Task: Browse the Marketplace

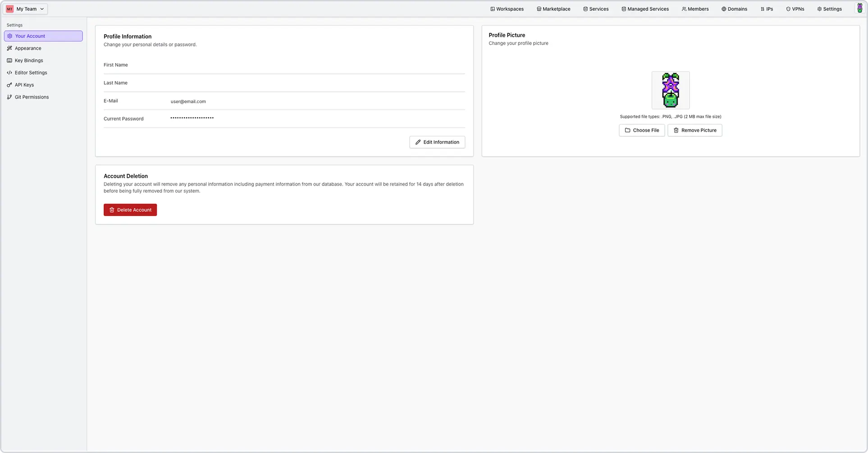Action: [x=553, y=9]
